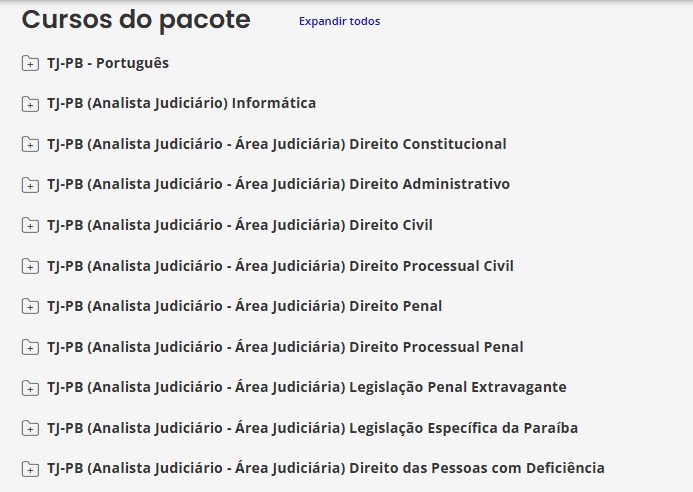Image resolution: width=693 pixels, height=492 pixels.
Task: Open the Legislação Penal Extravagante title
Action: 306,387
